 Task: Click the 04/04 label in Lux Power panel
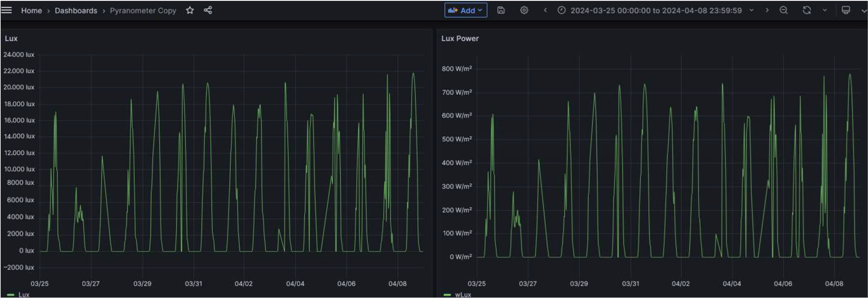pos(731,283)
